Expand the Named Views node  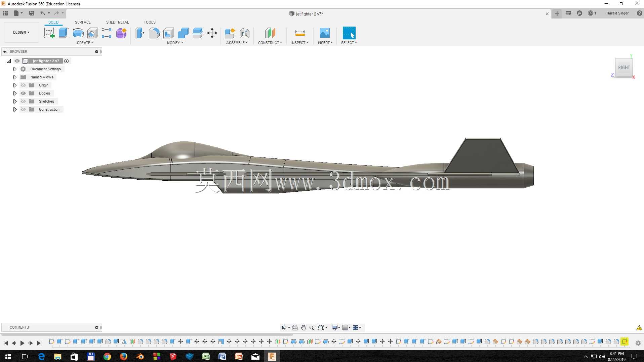click(x=15, y=77)
